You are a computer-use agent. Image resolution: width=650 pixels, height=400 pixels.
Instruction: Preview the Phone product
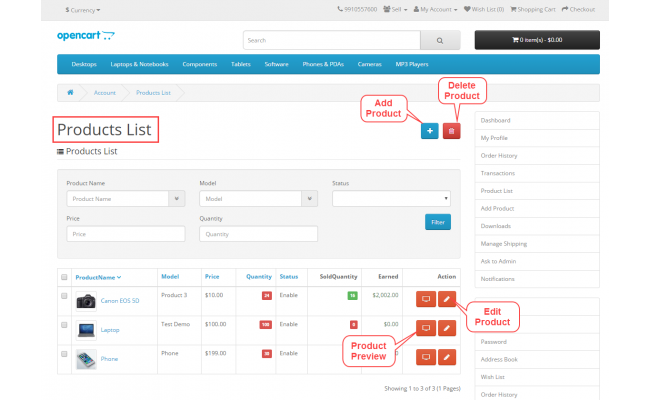426,357
